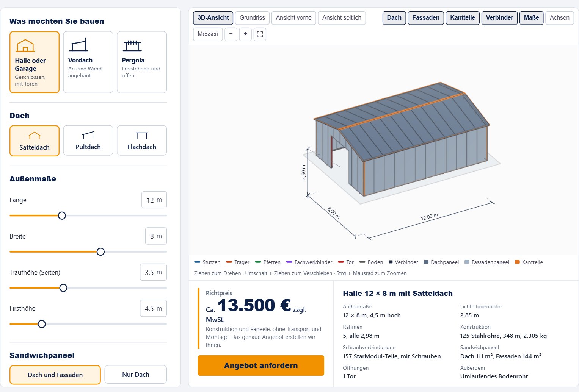Viewport: 579px width, 392px height.
Task: Switch roof type to Flachdach
Action: 142,141
